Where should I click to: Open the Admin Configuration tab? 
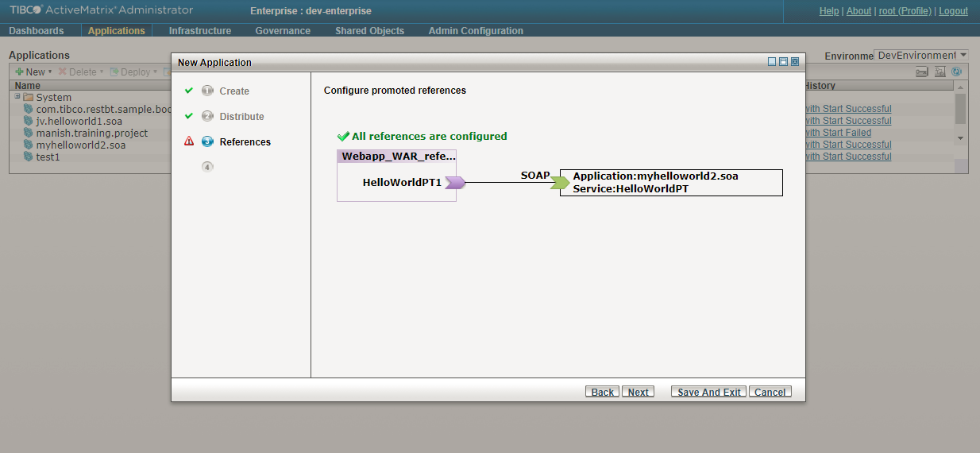476,31
